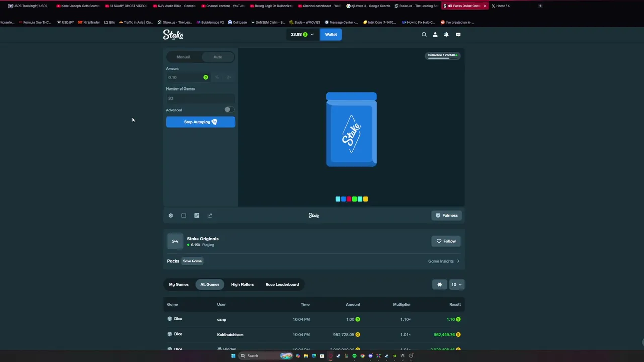Open game settings gear icon
This screenshot has width=644, height=362.
tap(171, 216)
